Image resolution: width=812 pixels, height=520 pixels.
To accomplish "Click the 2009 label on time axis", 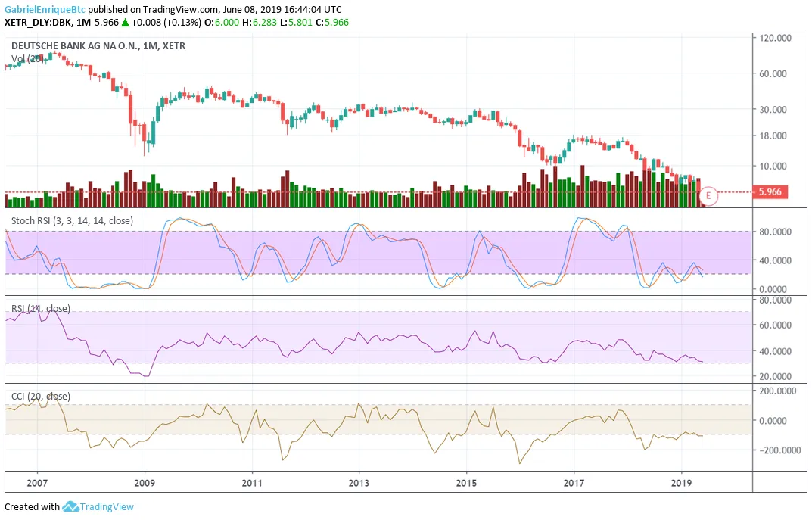I will click(145, 483).
